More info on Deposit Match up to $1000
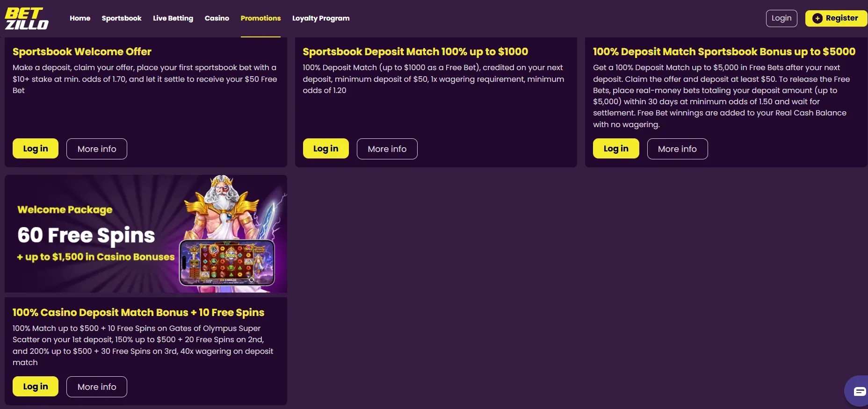The width and height of the screenshot is (868, 409). (387, 149)
